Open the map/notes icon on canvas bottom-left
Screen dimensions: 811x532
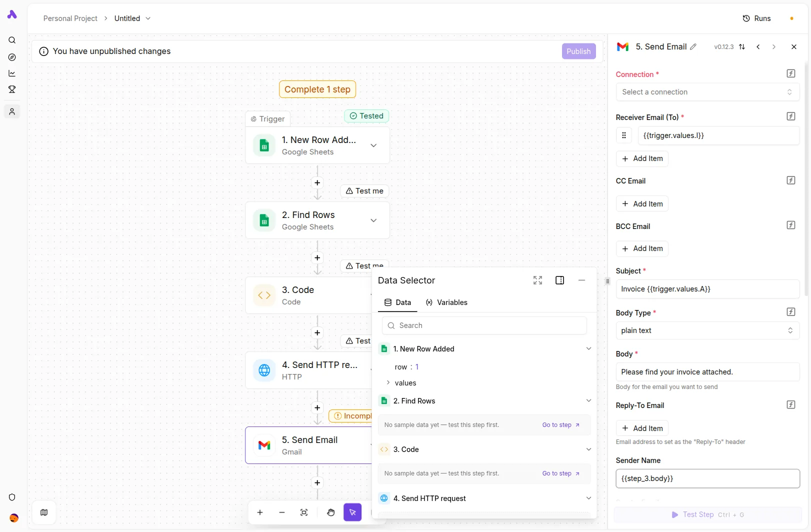click(x=44, y=512)
